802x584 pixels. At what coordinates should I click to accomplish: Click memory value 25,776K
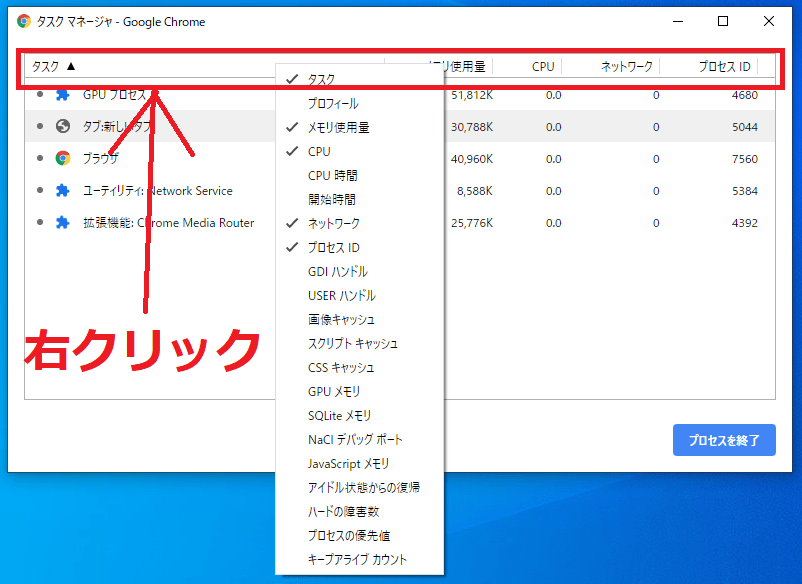coord(472,223)
